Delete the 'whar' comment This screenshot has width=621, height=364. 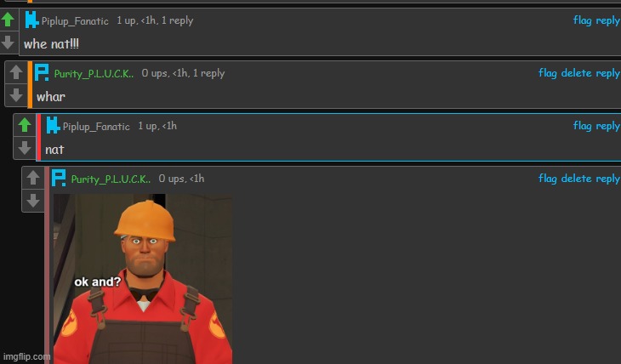click(576, 73)
